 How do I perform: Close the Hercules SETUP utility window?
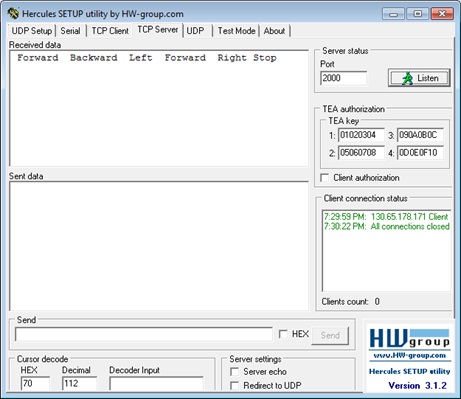442,14
